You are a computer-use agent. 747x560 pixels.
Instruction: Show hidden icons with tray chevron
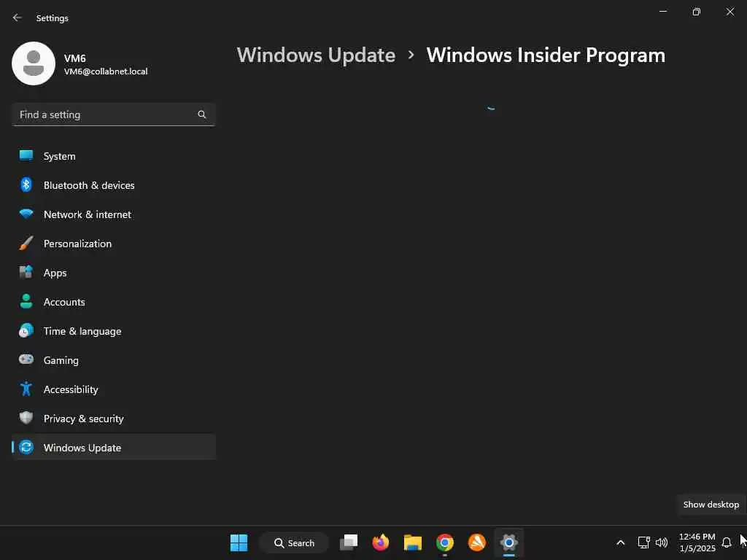(x=620, y=542)
